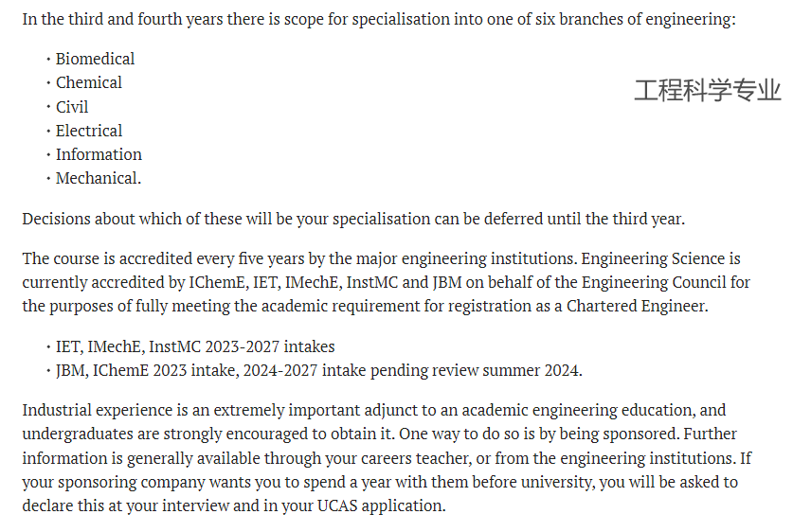Viewport: 811px width, 532px height.
Task: Click the heading sentence about six branches
Action: click(x=379, y=20)
